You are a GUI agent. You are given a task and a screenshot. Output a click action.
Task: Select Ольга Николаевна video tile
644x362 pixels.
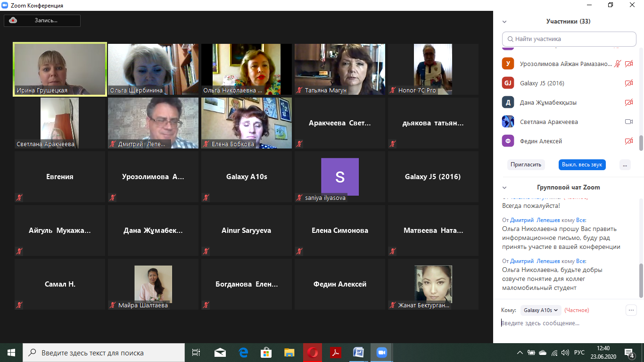tap(247, 69)
